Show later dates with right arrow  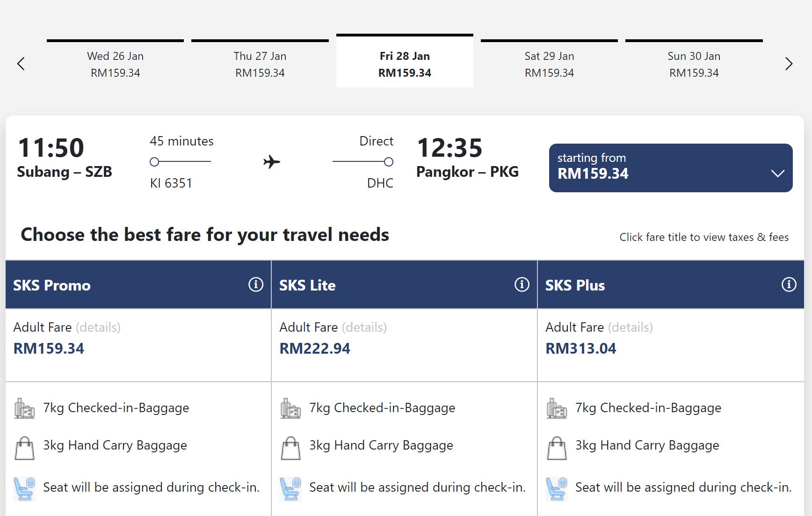click(789, 64)
